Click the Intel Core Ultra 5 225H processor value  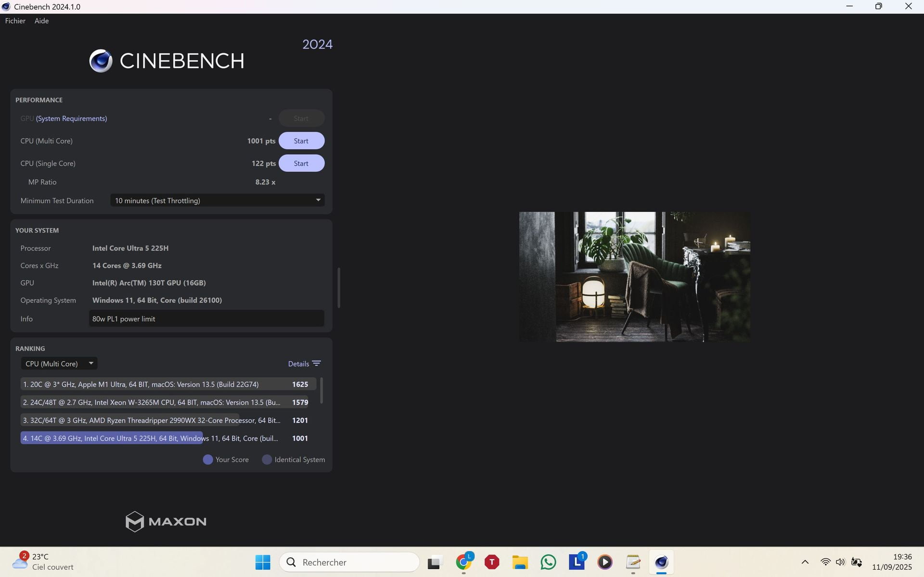pyautogui.click(x=130, y=248)
